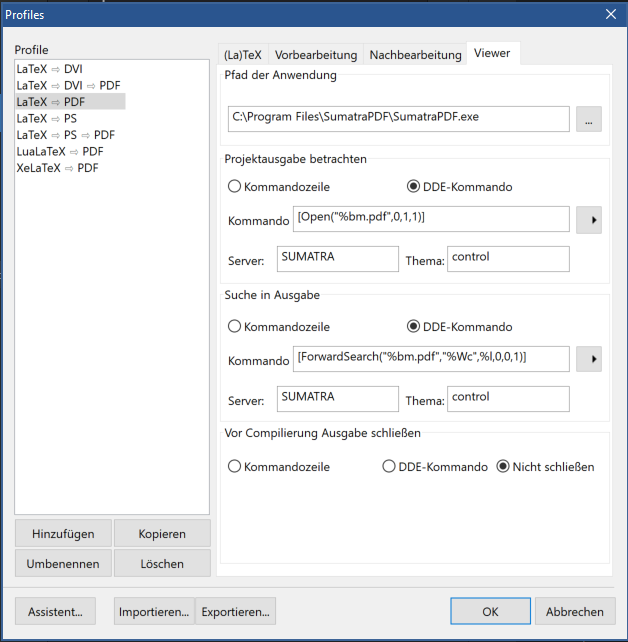The width and height of the screenshot is (628, 642).
Task: Select the LuaLaTeX ⇨ PDF profile
Action: click(x=60, y=151)
